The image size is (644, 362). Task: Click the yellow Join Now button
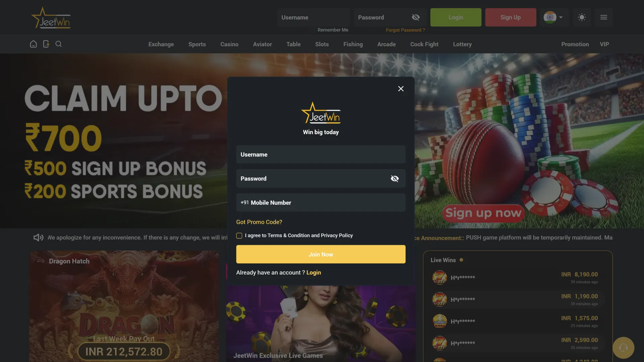[x=321, y=254]
